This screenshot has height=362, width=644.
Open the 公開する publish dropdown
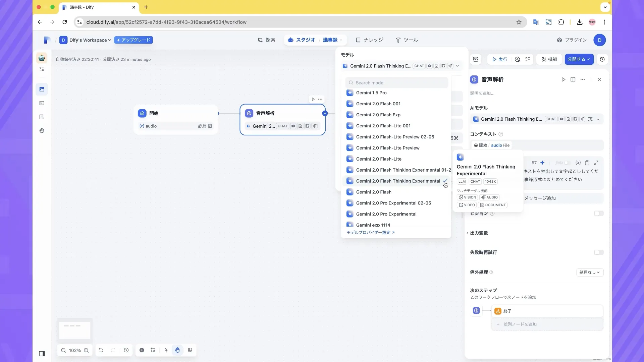tap(579, 59)
